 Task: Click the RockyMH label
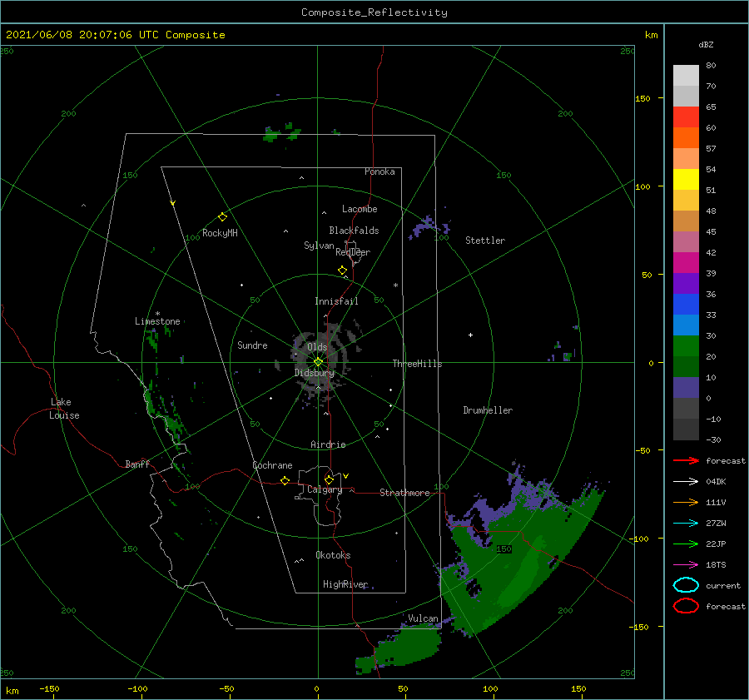coord(220,233)
